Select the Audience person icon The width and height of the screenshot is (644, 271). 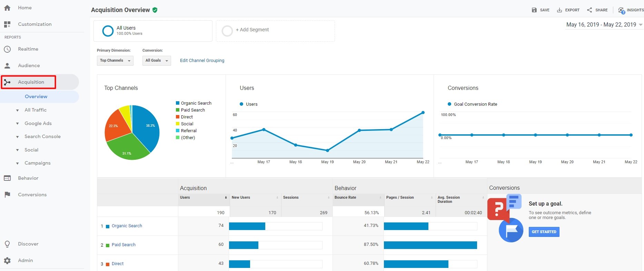[x=7, y=65]
